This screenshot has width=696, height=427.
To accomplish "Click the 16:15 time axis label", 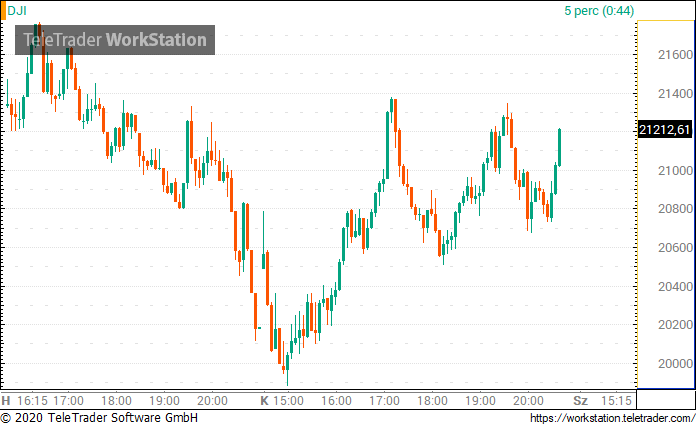I will 32,401.
